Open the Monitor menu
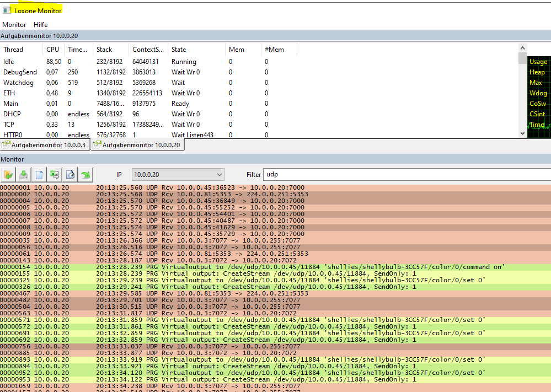The image size is (551, 392). 14,25
